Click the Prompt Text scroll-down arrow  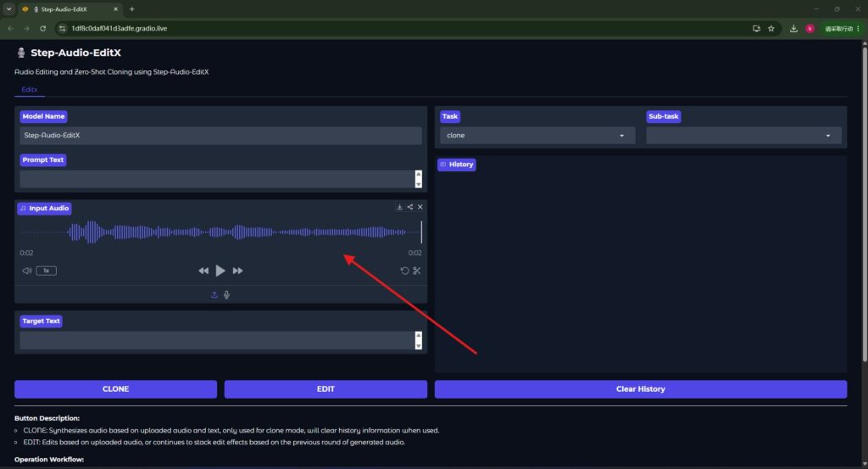click(419, 184)
